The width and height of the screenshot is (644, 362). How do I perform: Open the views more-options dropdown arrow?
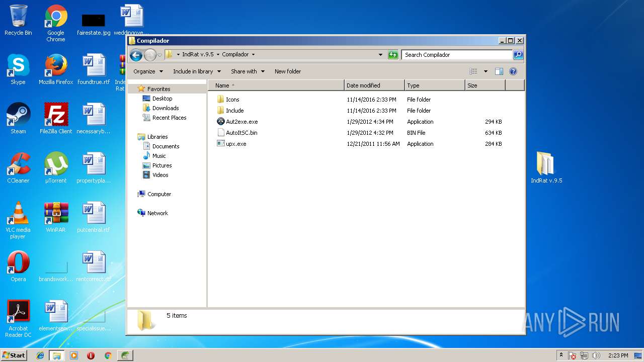(x=486, y=71)
